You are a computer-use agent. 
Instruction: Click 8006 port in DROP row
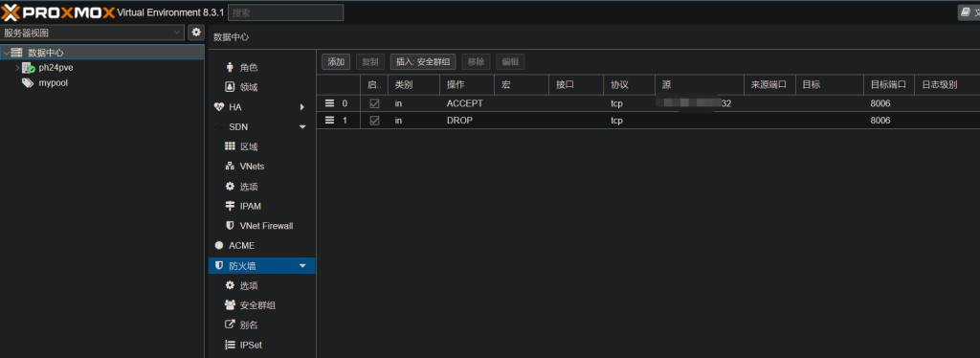(x=880, y=121)
